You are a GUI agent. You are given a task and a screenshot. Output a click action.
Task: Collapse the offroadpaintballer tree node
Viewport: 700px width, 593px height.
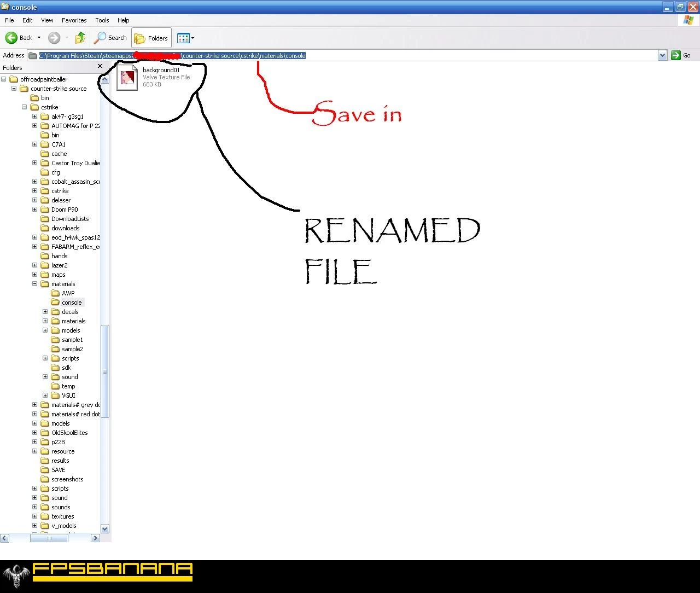point(4,79)
